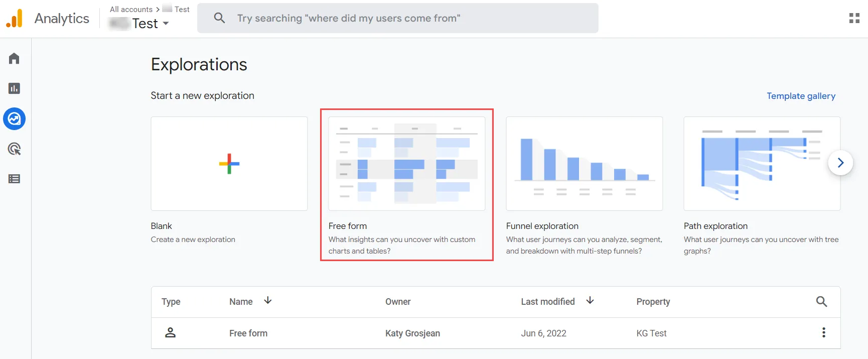Sort table by Name column arrow
This screenshot has height=359, width=868.
268,300
